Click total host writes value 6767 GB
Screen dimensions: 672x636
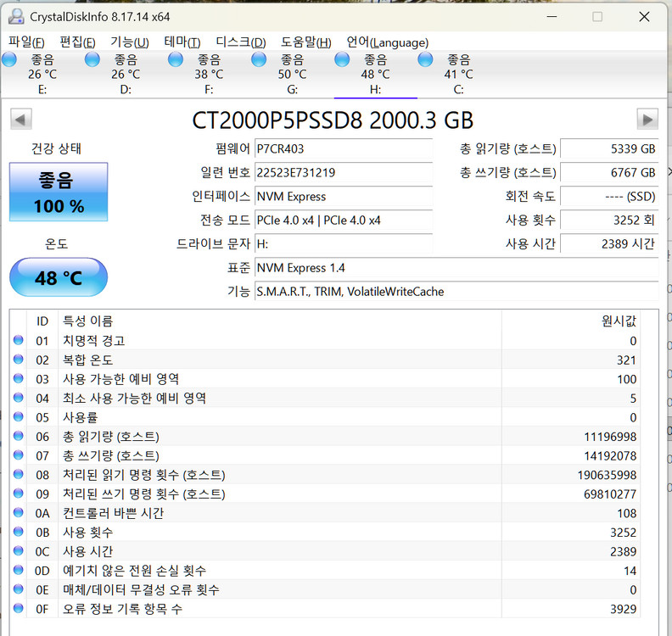click(609, 173)
